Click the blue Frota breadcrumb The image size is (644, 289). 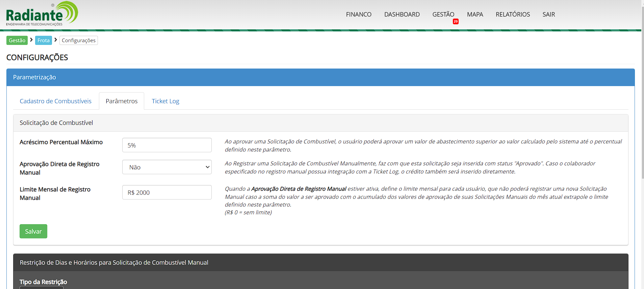pyautogui.click(x=44, y=41)
